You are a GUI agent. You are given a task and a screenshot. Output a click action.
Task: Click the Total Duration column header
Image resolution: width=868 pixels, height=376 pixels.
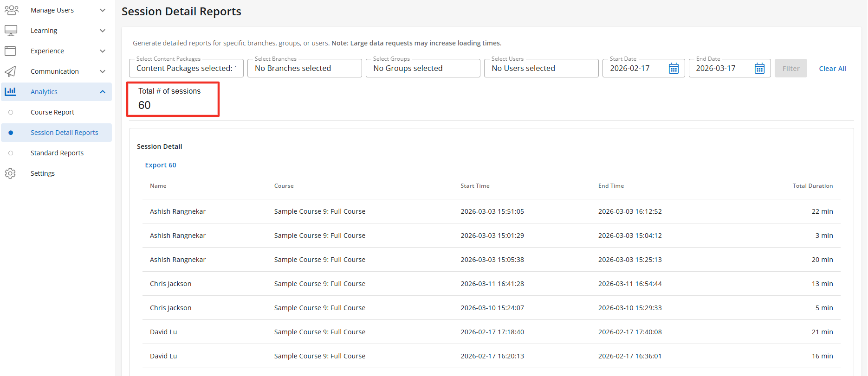click(812, 186)
